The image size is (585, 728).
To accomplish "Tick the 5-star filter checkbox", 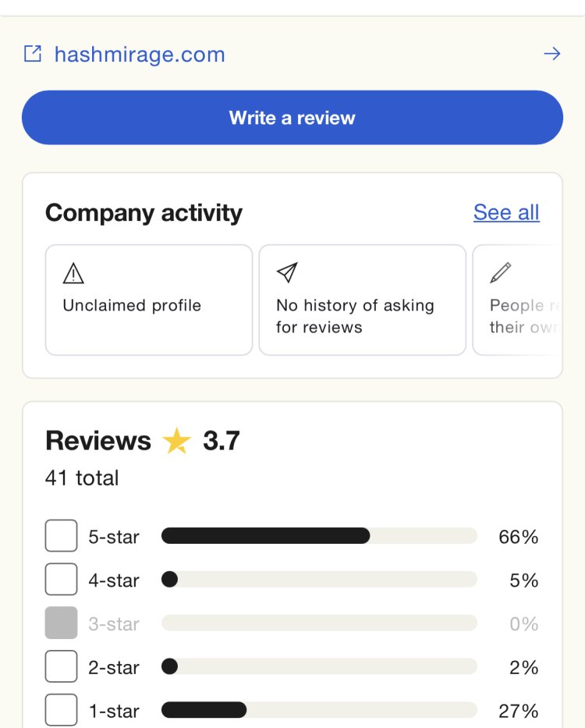I will pyautogui.click(x=61, y=536).
